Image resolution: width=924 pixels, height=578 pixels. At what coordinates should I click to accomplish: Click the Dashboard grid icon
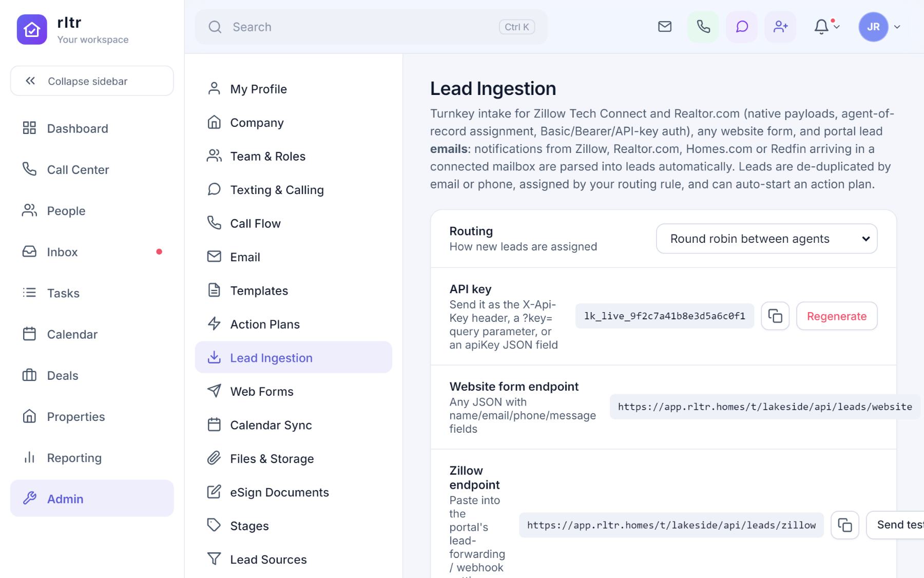29,128
